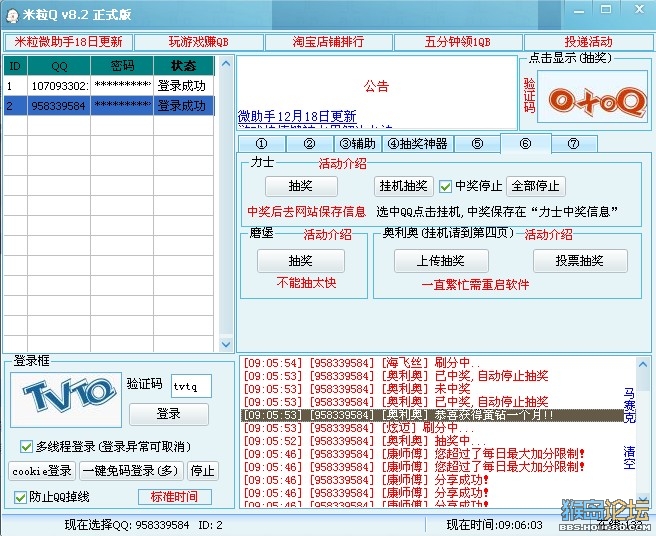Toggle 多线程登录 checkbox
Image resolution: width=656 pixels, height=536 pixels.
click(26, 446)
